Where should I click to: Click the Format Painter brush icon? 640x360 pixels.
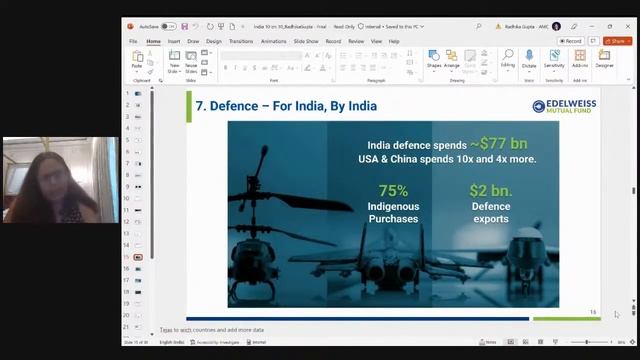point(150,72)
